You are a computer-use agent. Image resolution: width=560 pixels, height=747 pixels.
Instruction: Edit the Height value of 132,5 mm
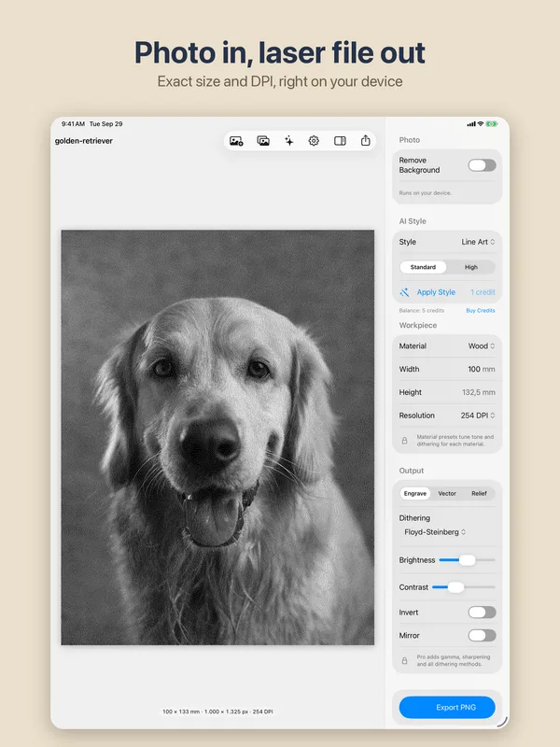(x=478, y=392)
